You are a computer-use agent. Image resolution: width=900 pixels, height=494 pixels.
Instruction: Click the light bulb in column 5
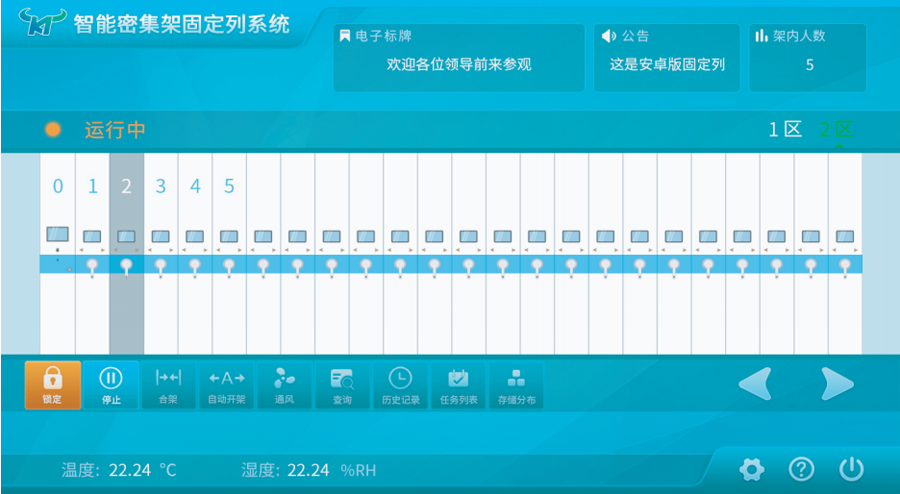(229, 267)
